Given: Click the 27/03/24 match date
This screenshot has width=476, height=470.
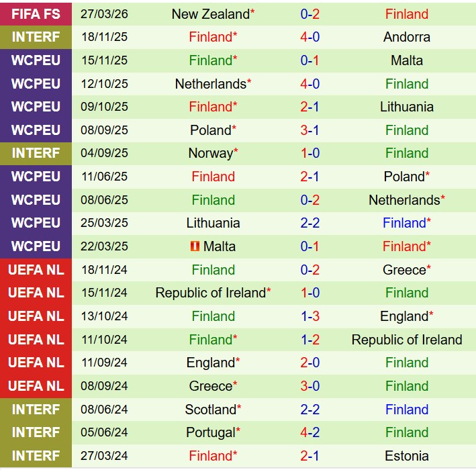Looking at the screenshot, I should point(104,456).
